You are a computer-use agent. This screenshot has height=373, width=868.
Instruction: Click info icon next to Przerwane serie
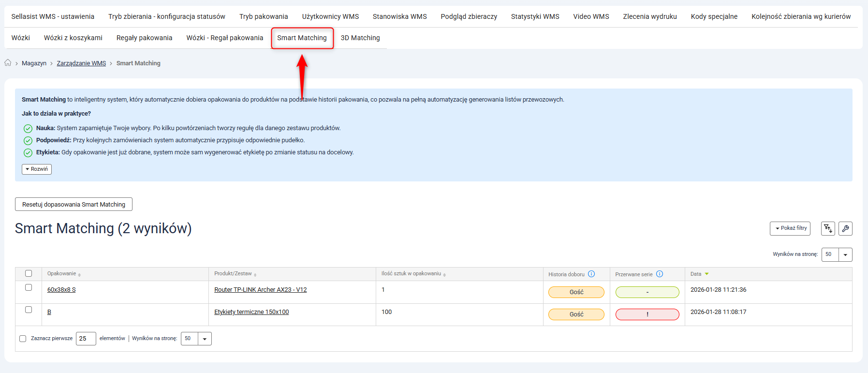660,274
